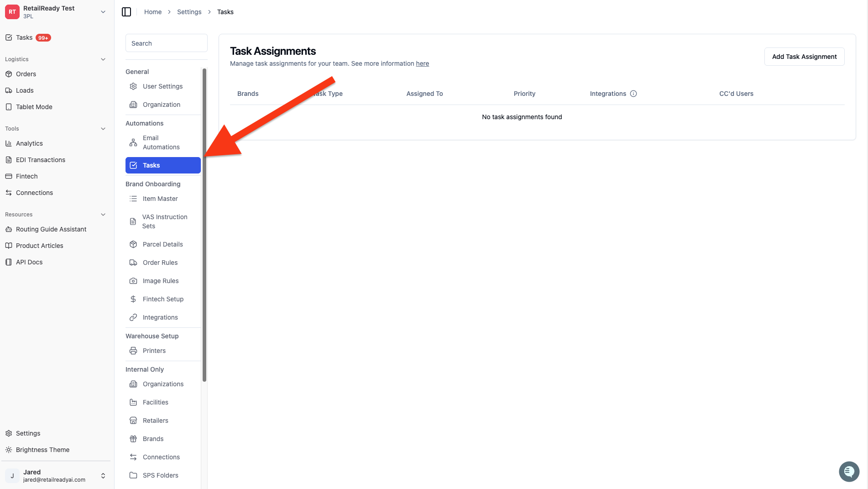Click the Loads truck icon
The image size is (868, 489).
coord(9,90)
